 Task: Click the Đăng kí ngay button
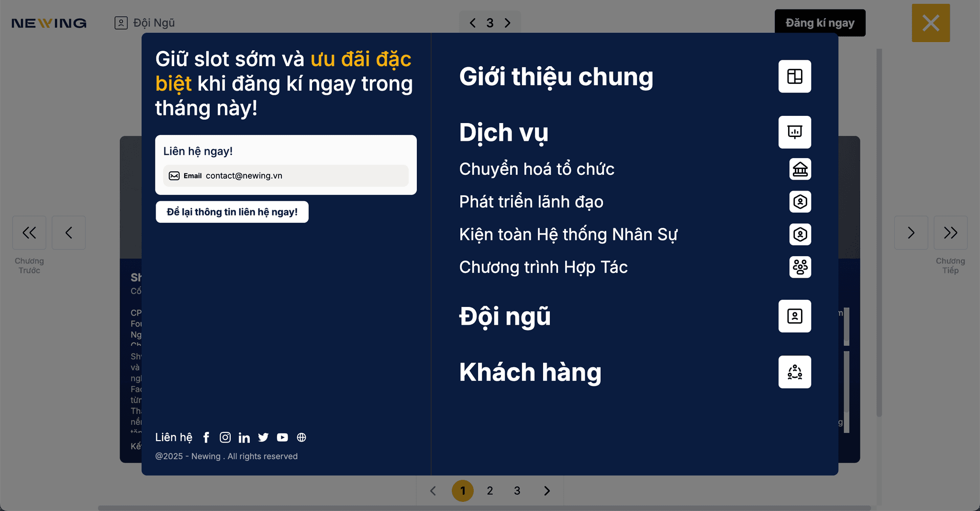pyautogui.click(x=820, y=23)
